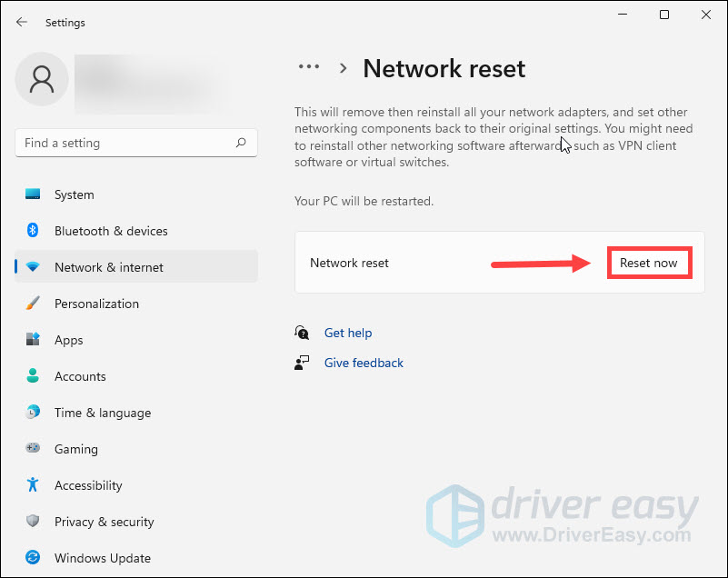Select Personalization in the sidebar menu

96,304
